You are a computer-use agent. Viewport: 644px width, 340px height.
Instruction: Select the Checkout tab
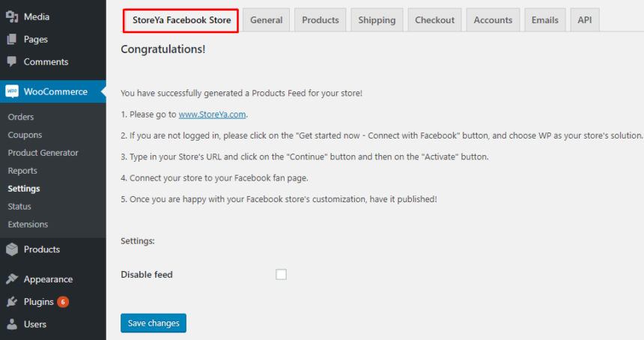click(434, 20)
